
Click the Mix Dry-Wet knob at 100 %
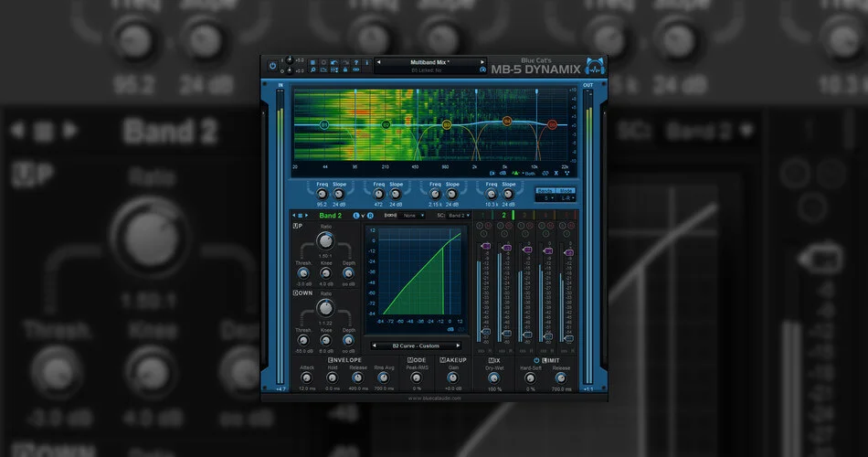pos(493,377)
